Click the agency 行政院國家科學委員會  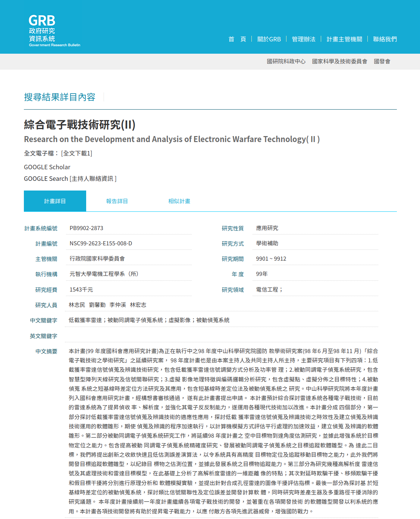click(97, 259)
